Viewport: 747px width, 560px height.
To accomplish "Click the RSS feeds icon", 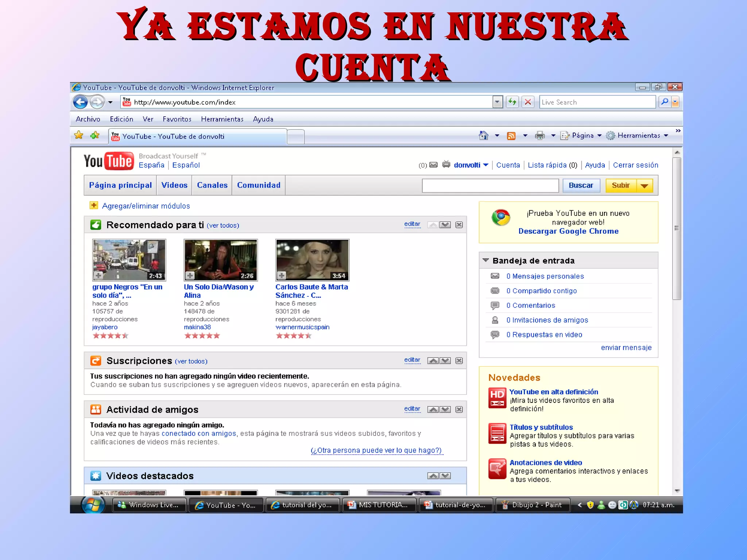I will tap(511, 136).
